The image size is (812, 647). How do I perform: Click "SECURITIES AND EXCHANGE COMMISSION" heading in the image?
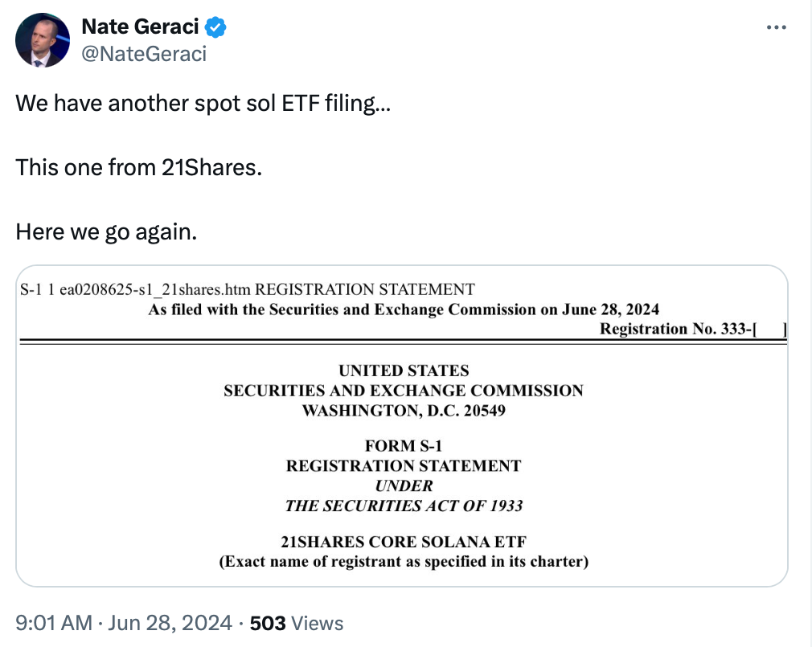(x=404, y=391)
